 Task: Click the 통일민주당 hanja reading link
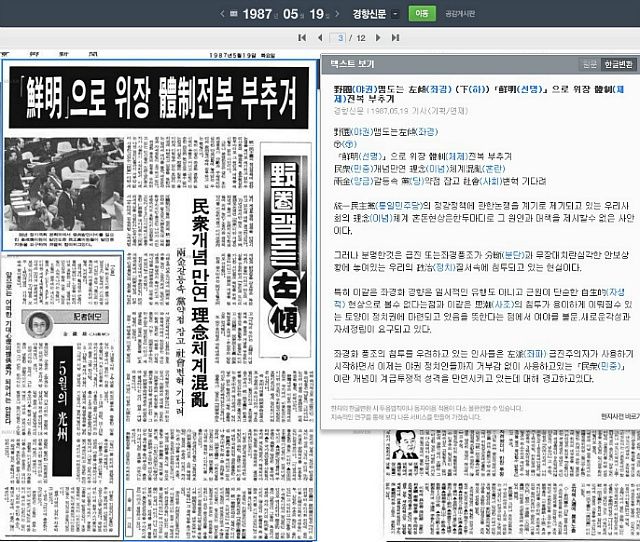pyautogui.click(x=397, y=205)
